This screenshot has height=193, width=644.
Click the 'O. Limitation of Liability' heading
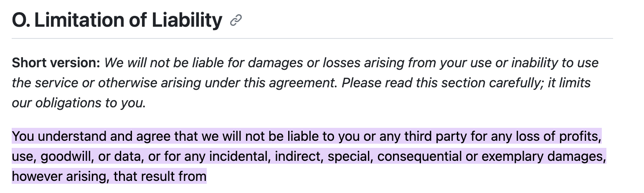(x=117, y=20)
